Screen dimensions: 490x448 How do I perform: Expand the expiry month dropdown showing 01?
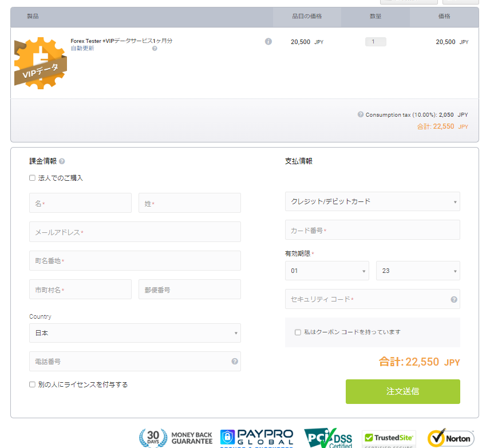click(327, 271)
